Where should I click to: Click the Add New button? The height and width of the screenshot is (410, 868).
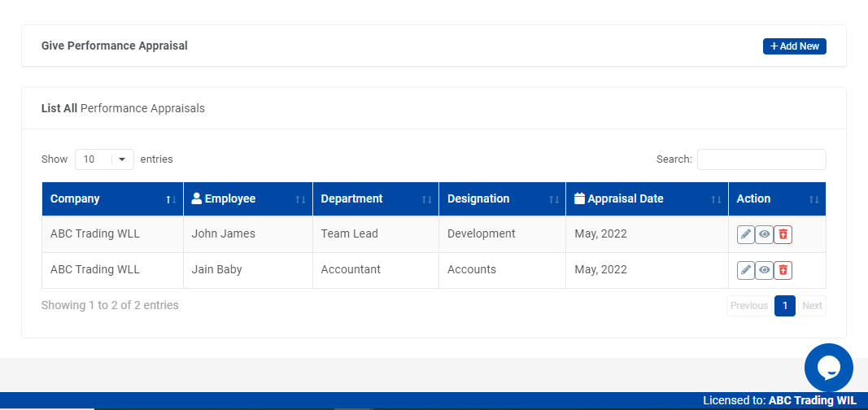(794, 46)
